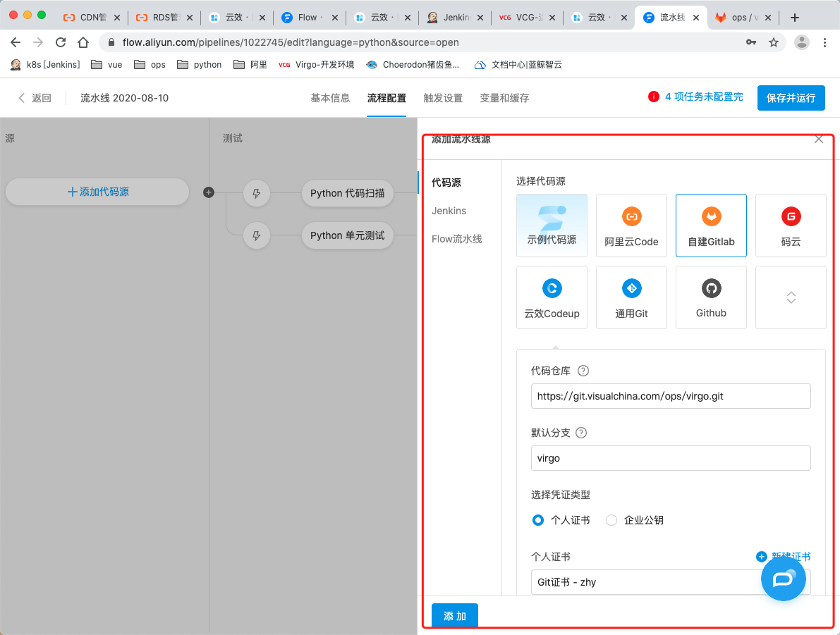This screenshot has height=635, width=840.
Task: Open the 阿里 bookmarks folder
Action: click(250, 65)
